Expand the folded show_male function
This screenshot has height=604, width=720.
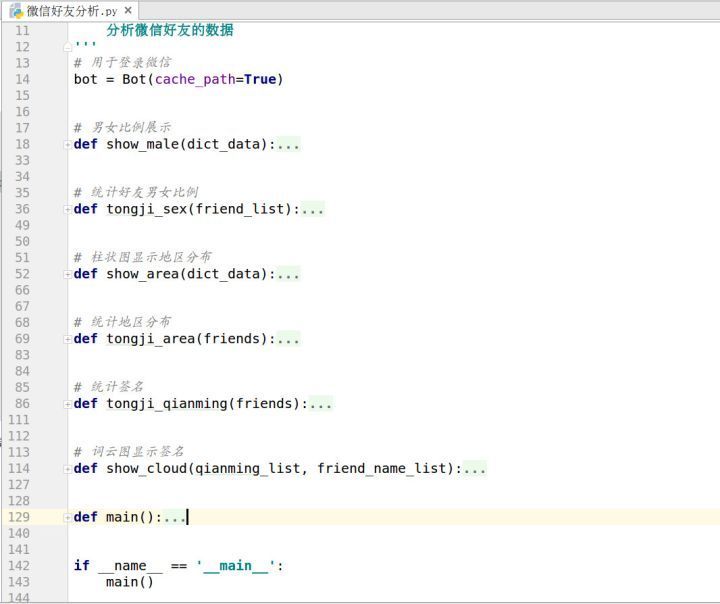tap(67, 145)
